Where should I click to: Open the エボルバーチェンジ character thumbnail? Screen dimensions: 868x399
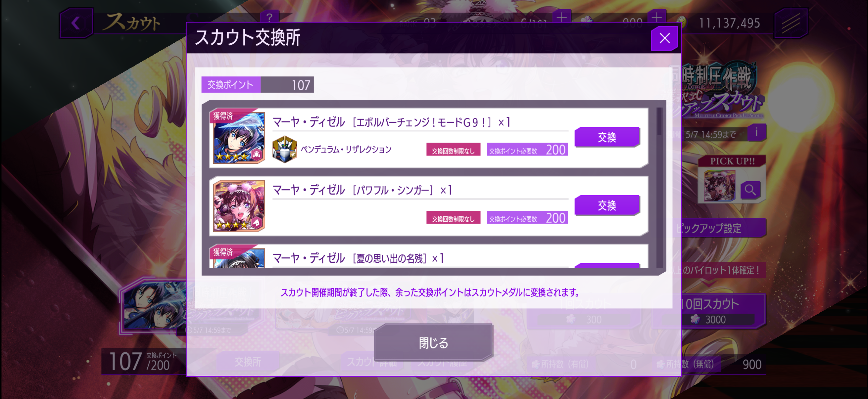(x=239, y=137)
